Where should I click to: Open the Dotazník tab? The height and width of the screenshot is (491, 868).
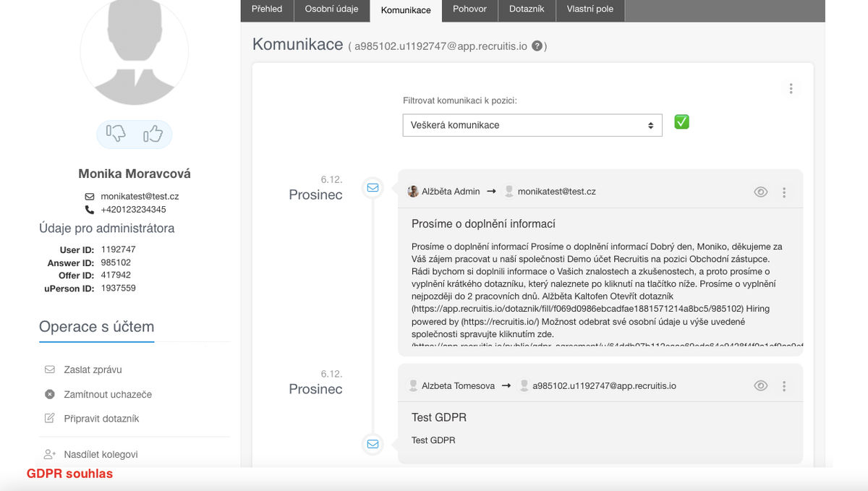pos(527,9)
